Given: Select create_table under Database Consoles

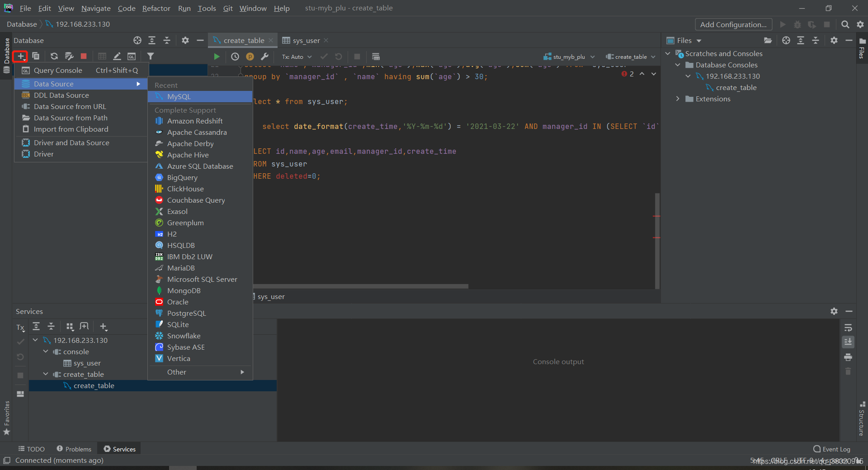Looking at the screenshot, I should [x=736, y=87].
